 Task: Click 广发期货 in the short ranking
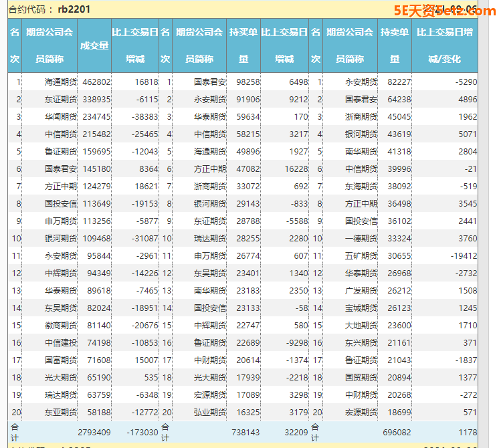[361, 291]
